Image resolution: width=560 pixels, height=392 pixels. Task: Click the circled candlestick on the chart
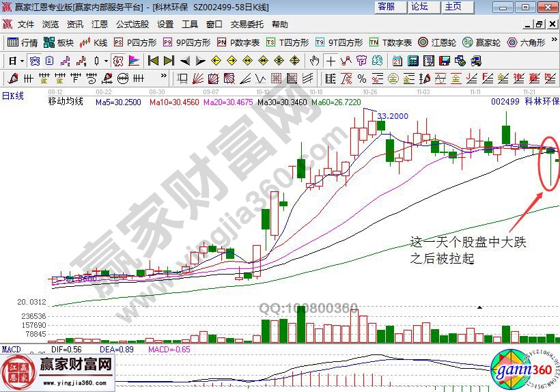(x=550, y=164)
